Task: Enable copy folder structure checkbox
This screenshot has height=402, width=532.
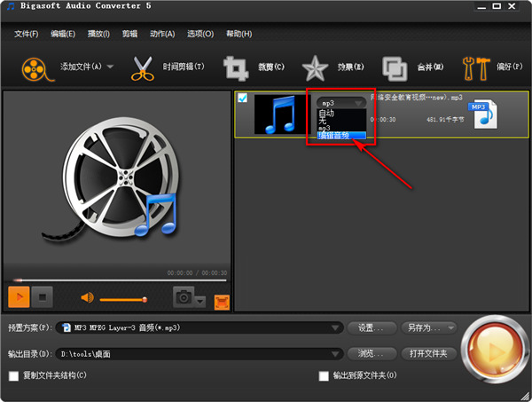Action: tap(13, 375)
